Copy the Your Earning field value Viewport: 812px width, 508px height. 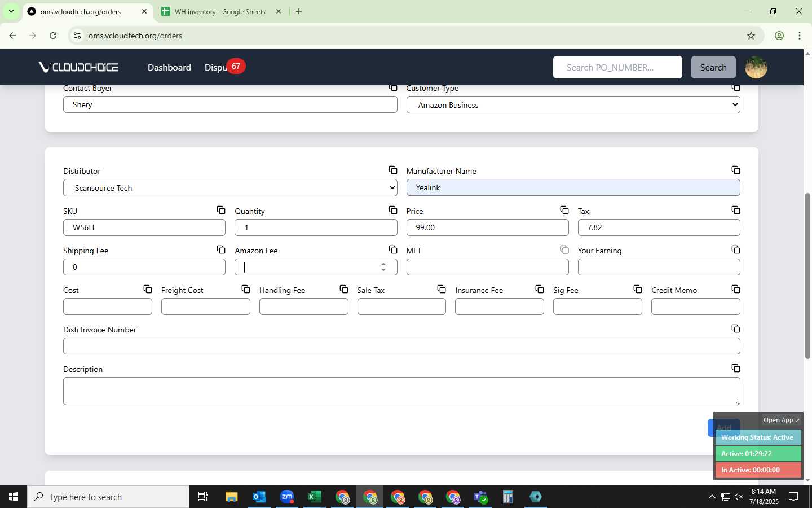[x=735, y=249]
